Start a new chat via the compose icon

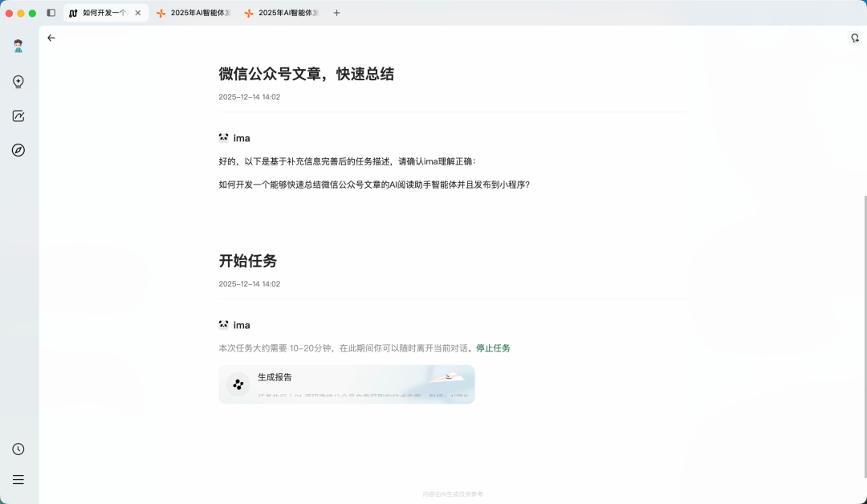(x=18, y=116)
